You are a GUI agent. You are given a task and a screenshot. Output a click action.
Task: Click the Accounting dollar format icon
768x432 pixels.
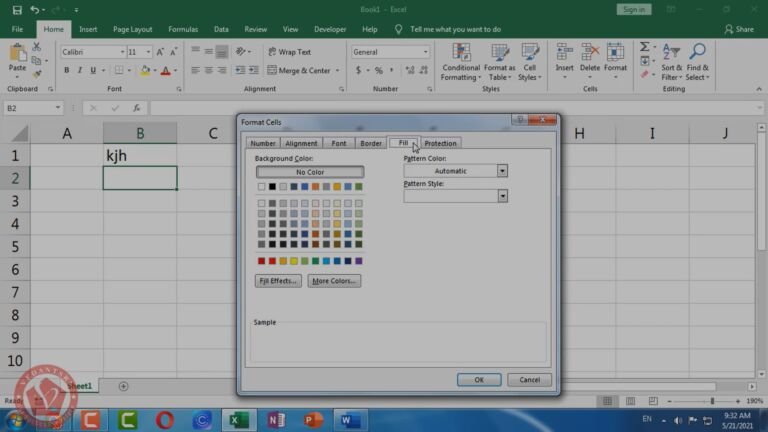pos(359,71)
